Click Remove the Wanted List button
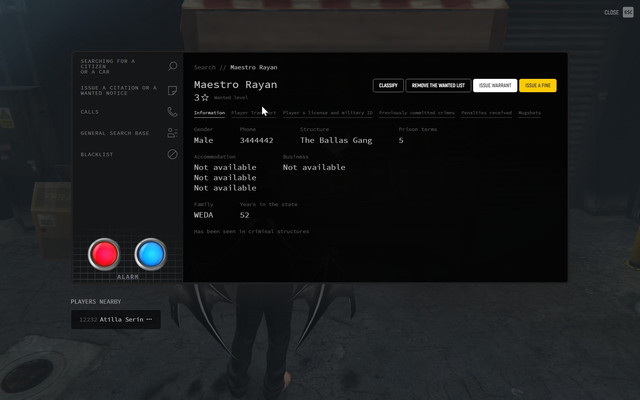This screenshot has width=640, height=400. tap(438, 86)
